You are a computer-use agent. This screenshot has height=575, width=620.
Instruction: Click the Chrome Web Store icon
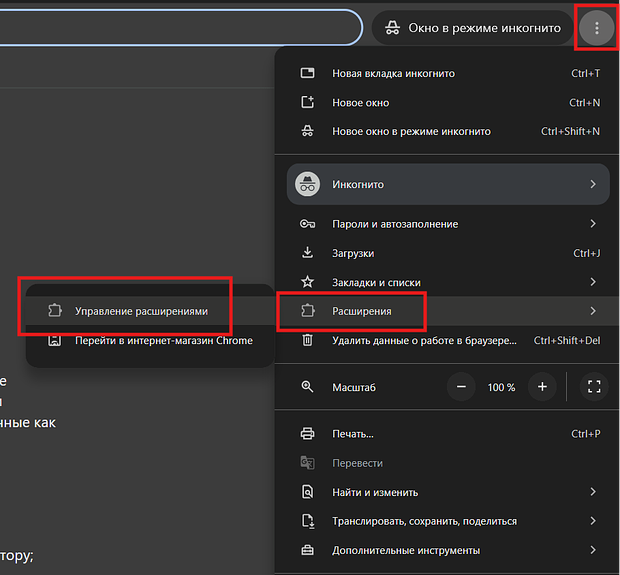coord(55,340)
